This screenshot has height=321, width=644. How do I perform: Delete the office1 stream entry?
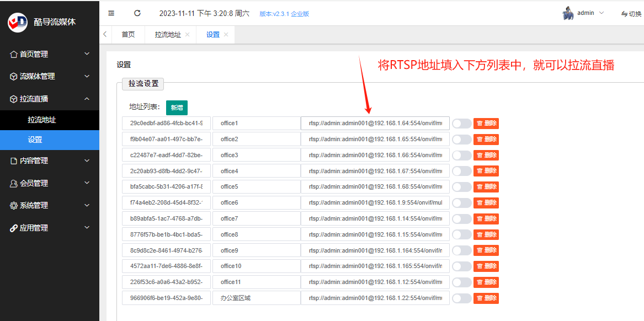click(486, 124)
